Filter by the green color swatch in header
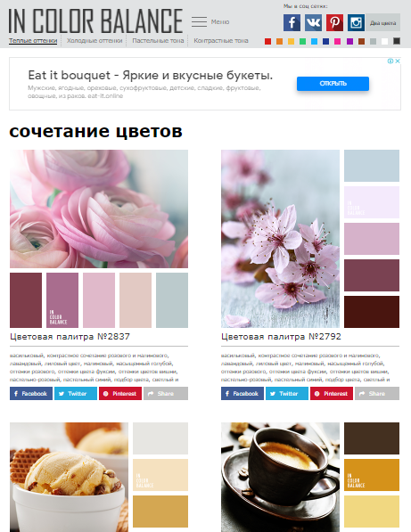Screen dimensions: 411x532 [x=302, y=41]
